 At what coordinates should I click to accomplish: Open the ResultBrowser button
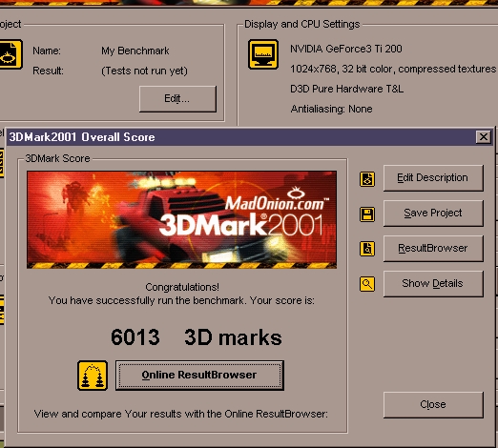tap(433, 249)
